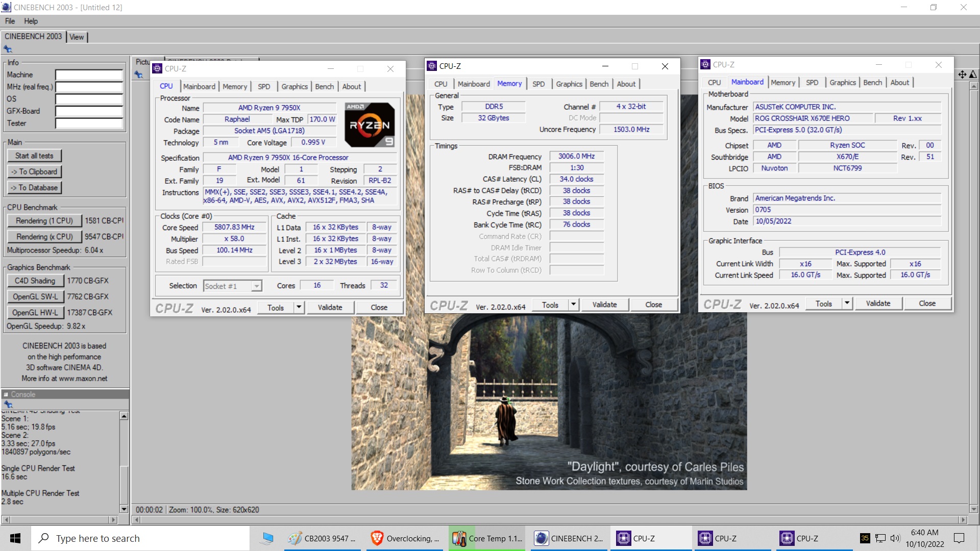Click the computer icon on the taskbar
Viewport: 980px width, 551px height.
[x=267, y=538]
